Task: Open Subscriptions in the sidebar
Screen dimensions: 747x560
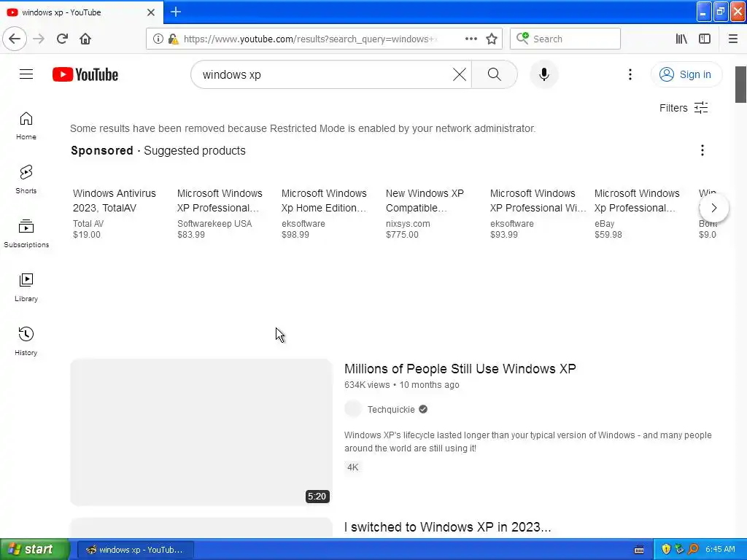Action: (26, 234)
